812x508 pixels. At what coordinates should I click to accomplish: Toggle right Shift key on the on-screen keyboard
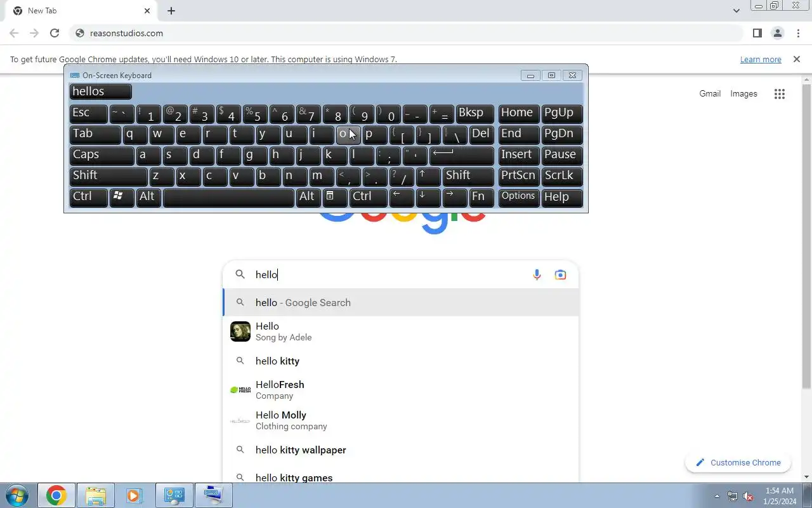pyautogui.click(x=468, y=176)
